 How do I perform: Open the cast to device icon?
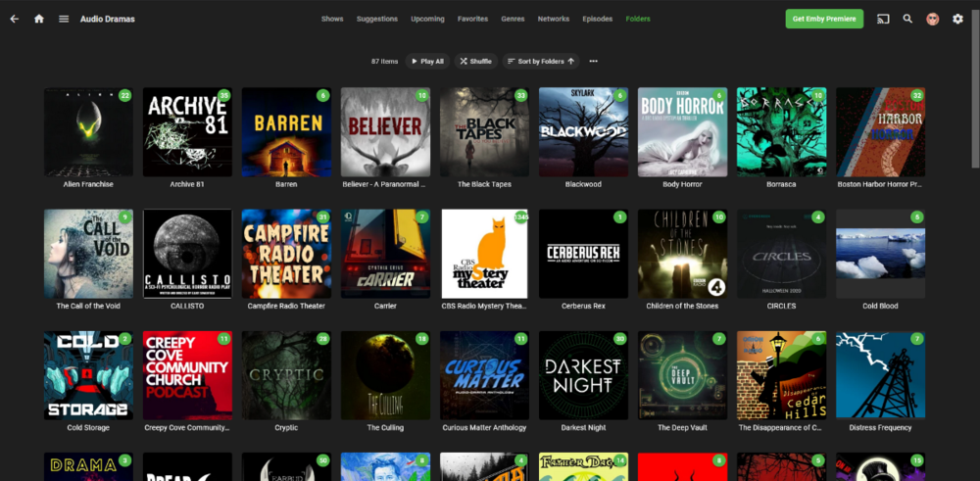[883, 19]
